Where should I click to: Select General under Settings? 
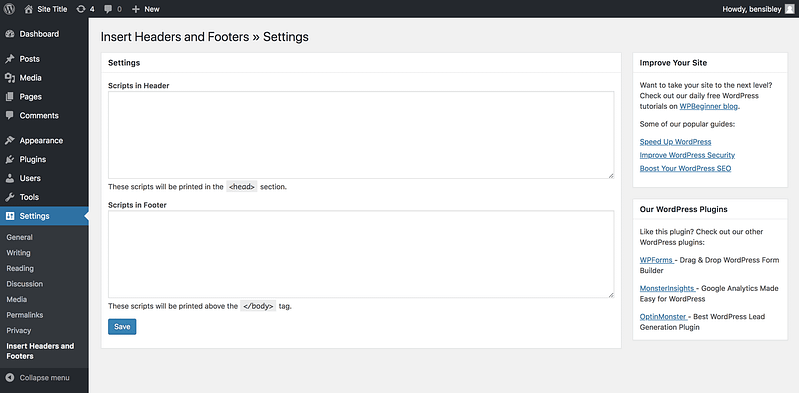[19, 237]
